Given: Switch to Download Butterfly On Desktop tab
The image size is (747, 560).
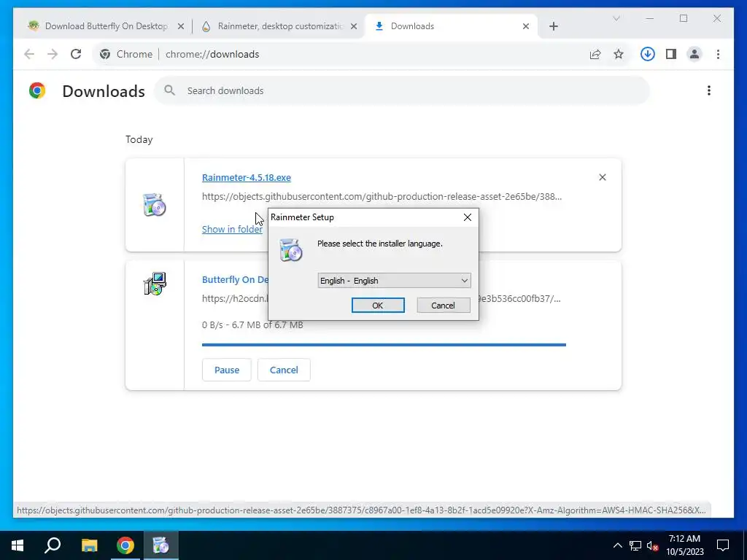Looking at the screenshot, I should (x=107, y=26).
